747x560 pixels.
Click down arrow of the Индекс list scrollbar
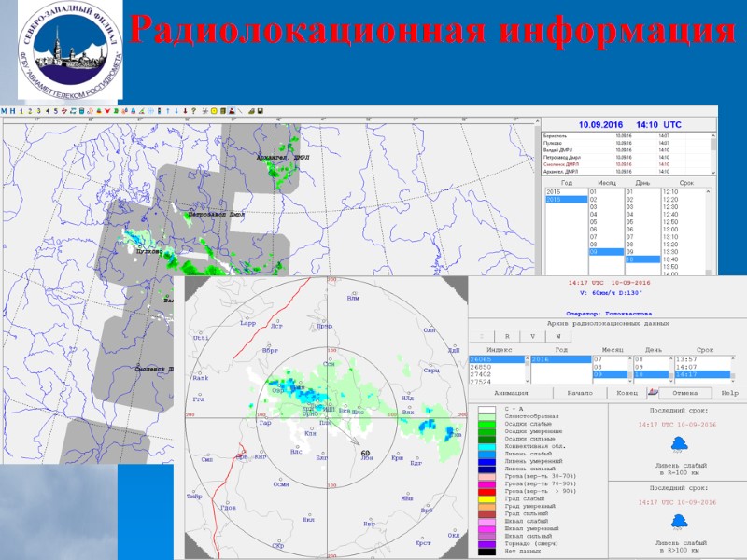point(528,381)
